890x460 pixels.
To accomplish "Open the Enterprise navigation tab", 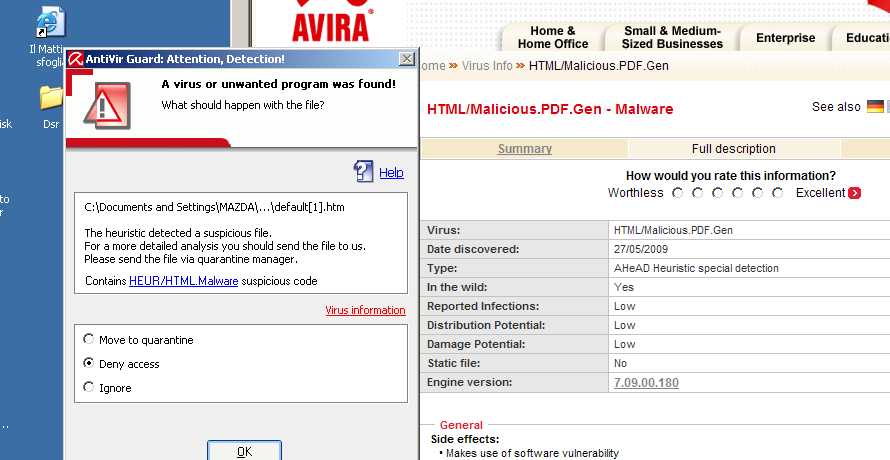I will coord(786,38).
